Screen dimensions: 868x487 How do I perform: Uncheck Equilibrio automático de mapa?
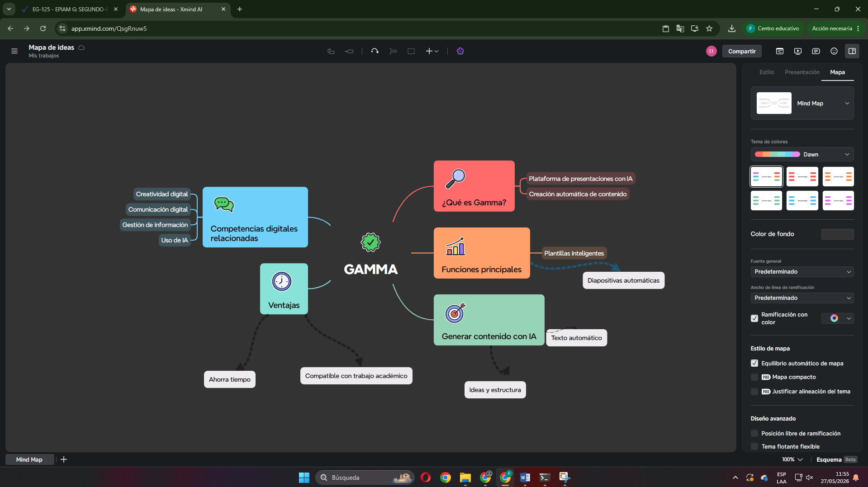pos(754,363)
